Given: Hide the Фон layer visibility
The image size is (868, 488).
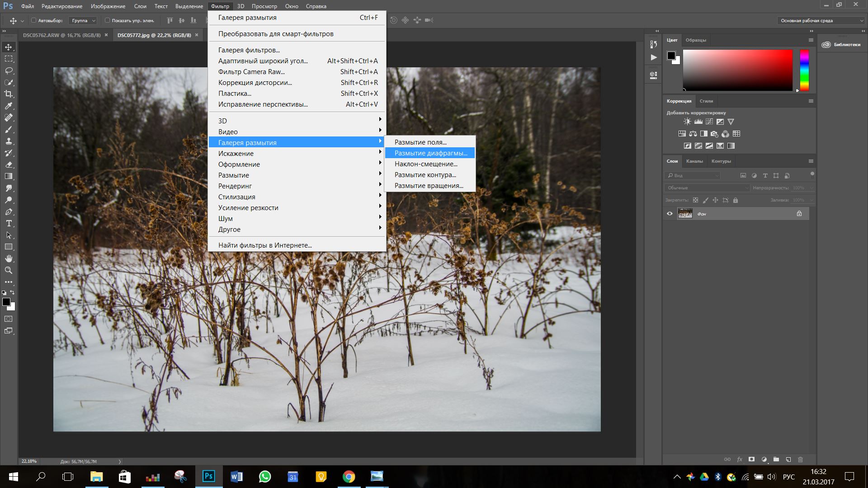Looking at the screenshot, I should (x=670, y=214).
